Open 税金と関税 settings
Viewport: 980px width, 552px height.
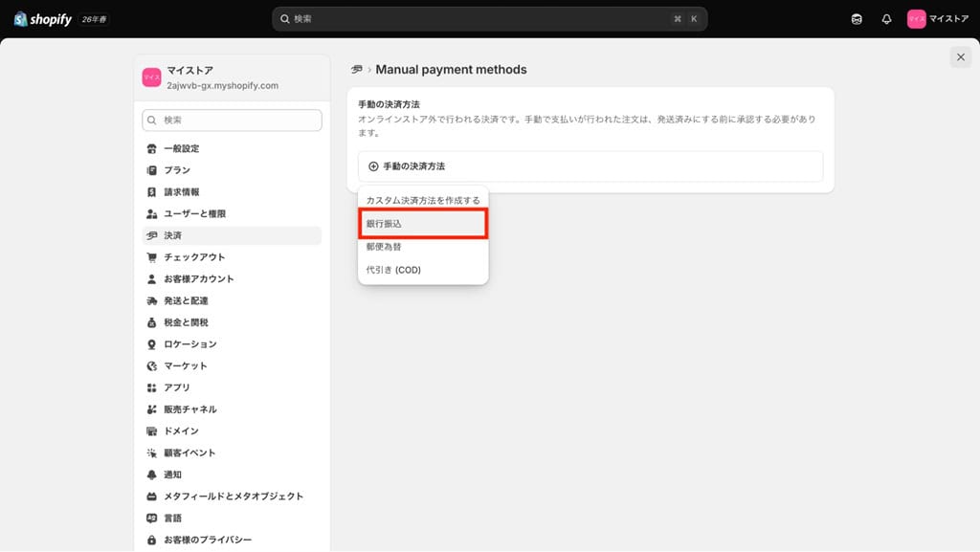(x=232, y=322)
